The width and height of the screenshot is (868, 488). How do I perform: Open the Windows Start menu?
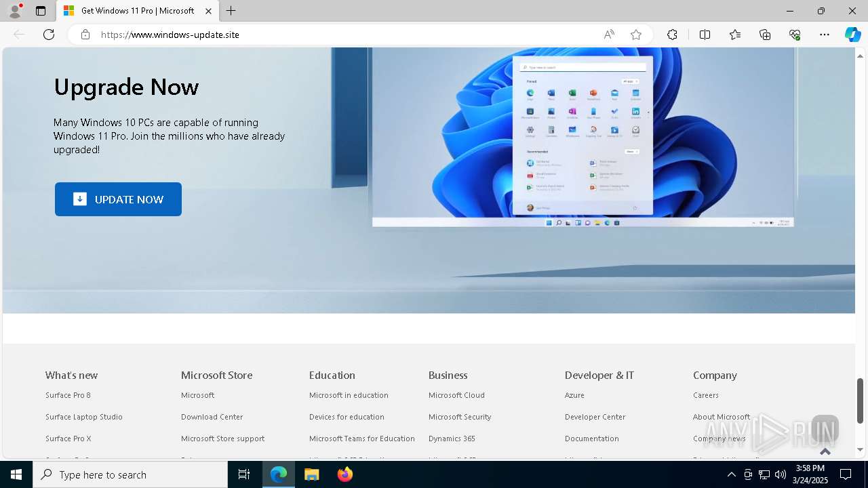click(x=16, y=474)
